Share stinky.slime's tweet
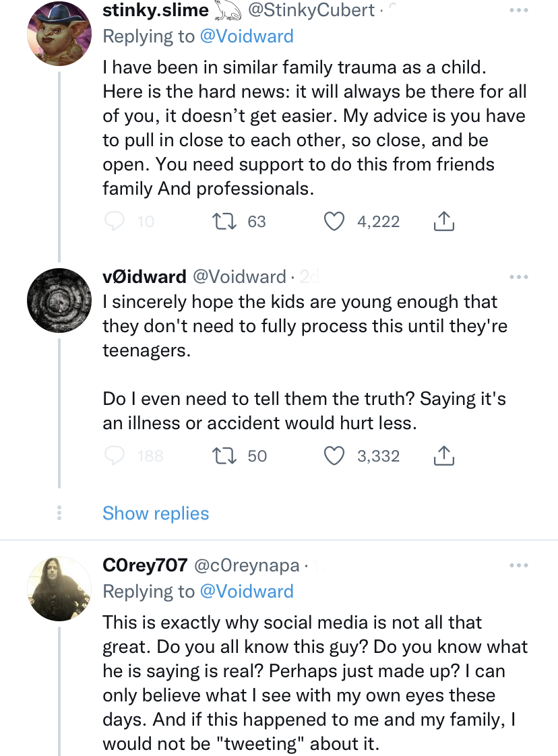This screenshot has width=558, height=756. (x=443, y=222)
